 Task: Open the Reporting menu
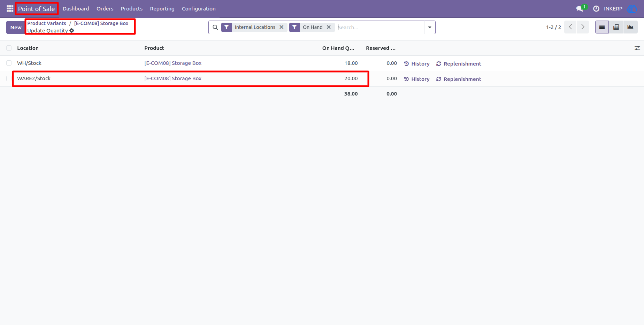click(162, 9)
